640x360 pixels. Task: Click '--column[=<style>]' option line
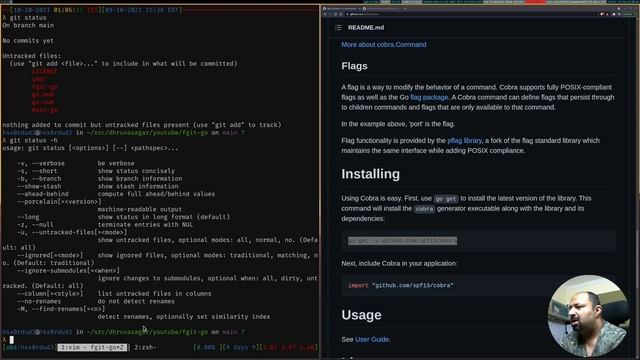click(114, 294)
